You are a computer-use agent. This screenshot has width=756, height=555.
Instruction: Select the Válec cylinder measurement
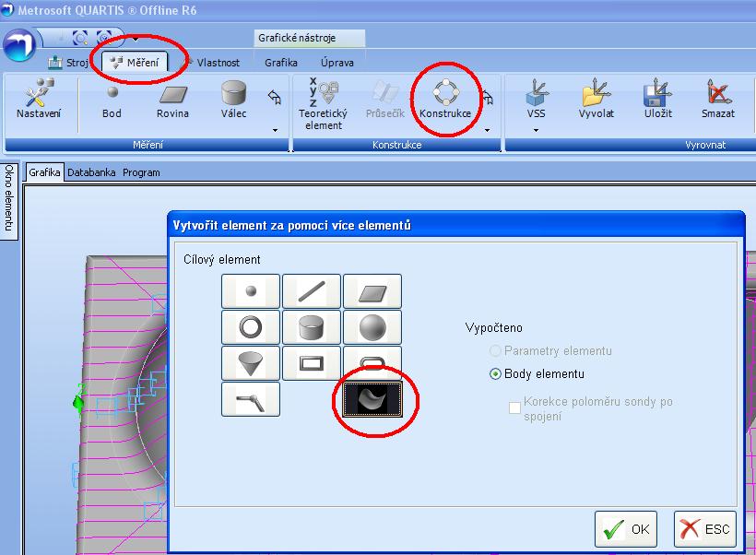(x=234, y=100)
